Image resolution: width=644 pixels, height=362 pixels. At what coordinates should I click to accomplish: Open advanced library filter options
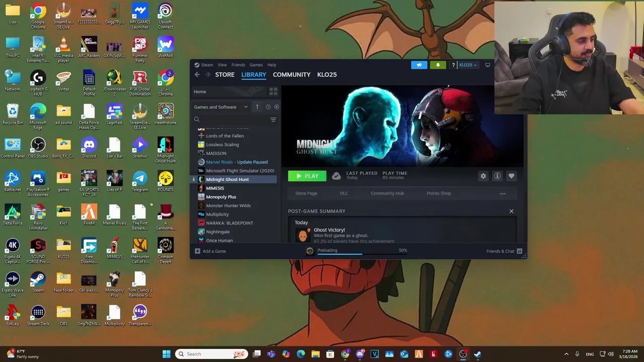273,120
